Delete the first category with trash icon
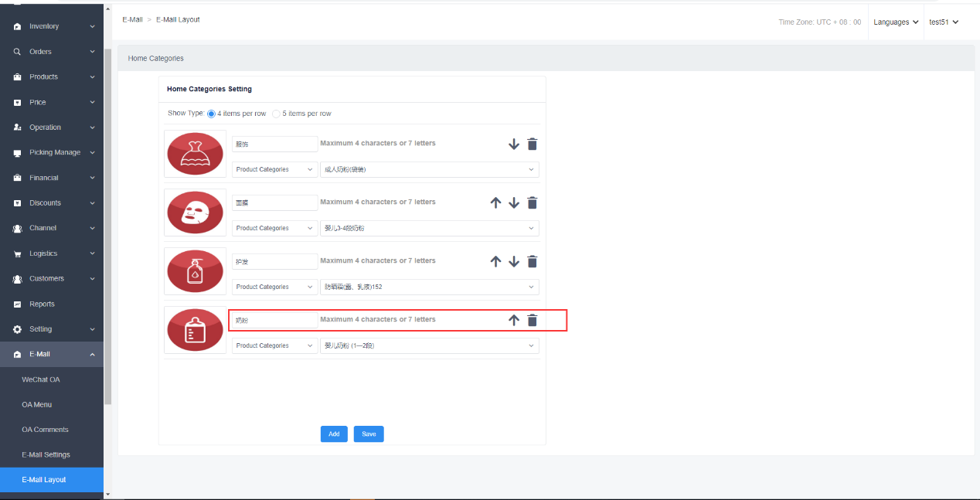Viewport: 980px width, 500px height. 532,145
